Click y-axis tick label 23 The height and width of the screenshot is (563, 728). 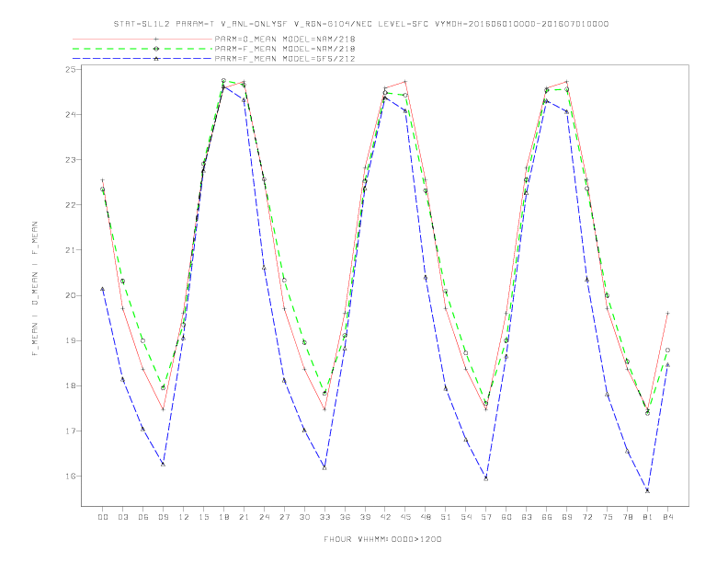click(x=71, y=160)
